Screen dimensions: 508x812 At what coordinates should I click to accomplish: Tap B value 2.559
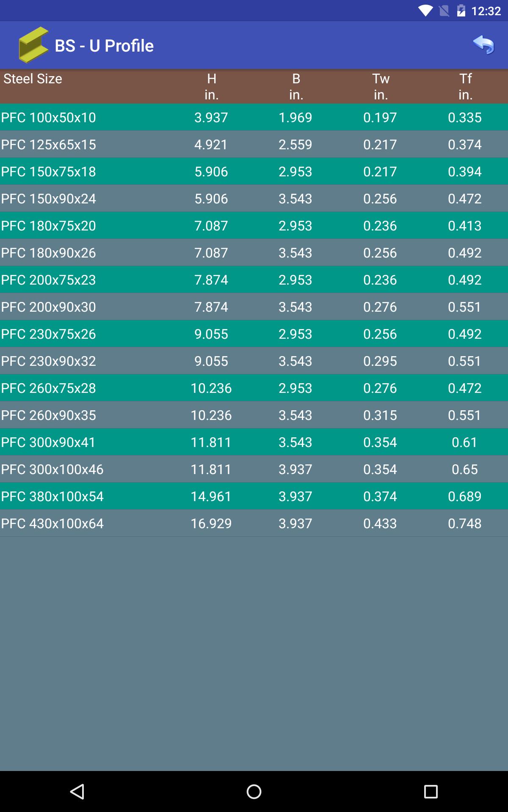click(x=295, y=144)
